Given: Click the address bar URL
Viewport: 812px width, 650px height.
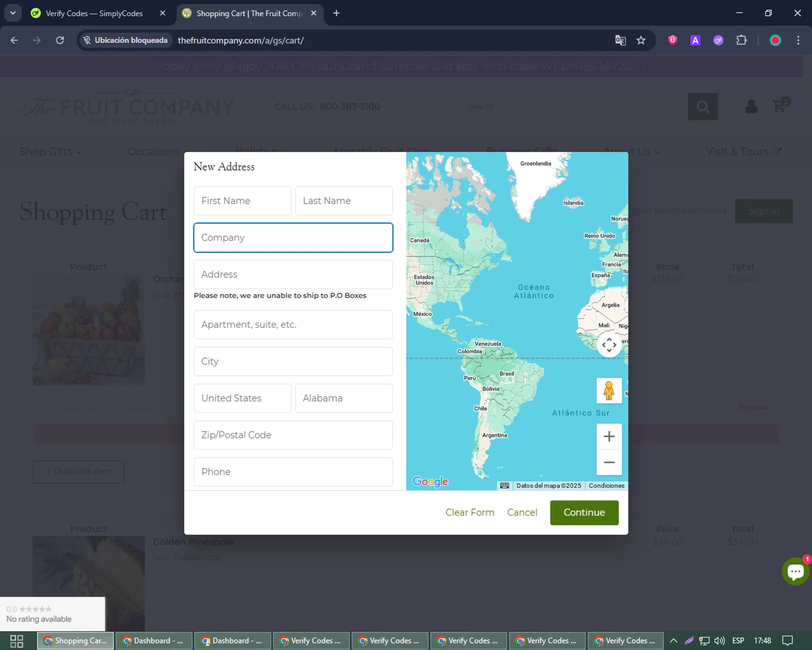Looking at the screenshot, I should (240, 40).
